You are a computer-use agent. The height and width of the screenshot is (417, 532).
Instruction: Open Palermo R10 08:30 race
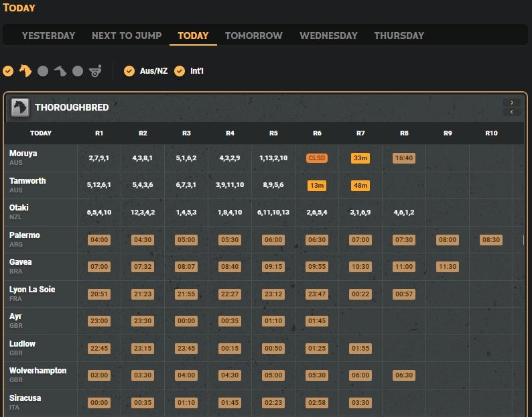coord(491,240)
